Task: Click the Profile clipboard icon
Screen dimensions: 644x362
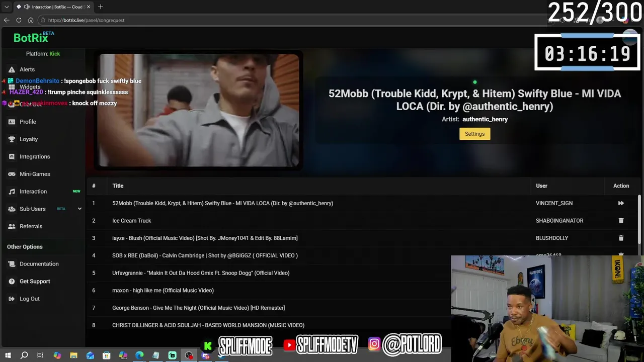Action: (x=12, y=122)
